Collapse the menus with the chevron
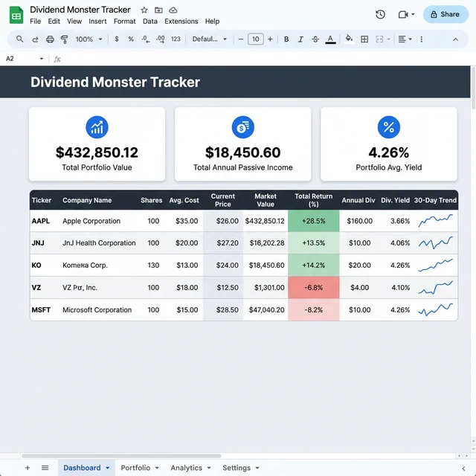 tap(455, 39)
